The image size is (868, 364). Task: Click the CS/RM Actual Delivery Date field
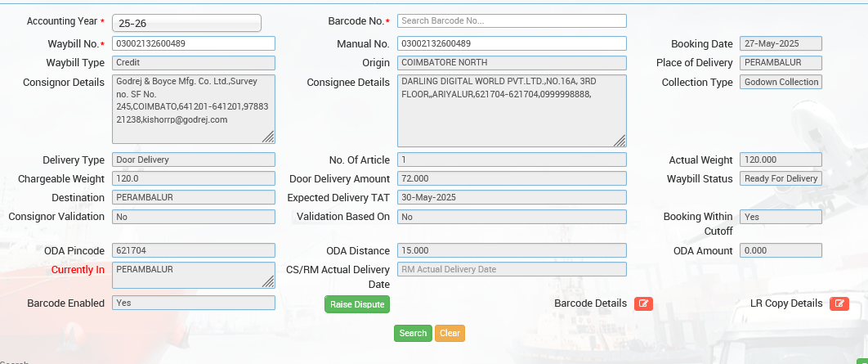(x=512, y=269)
